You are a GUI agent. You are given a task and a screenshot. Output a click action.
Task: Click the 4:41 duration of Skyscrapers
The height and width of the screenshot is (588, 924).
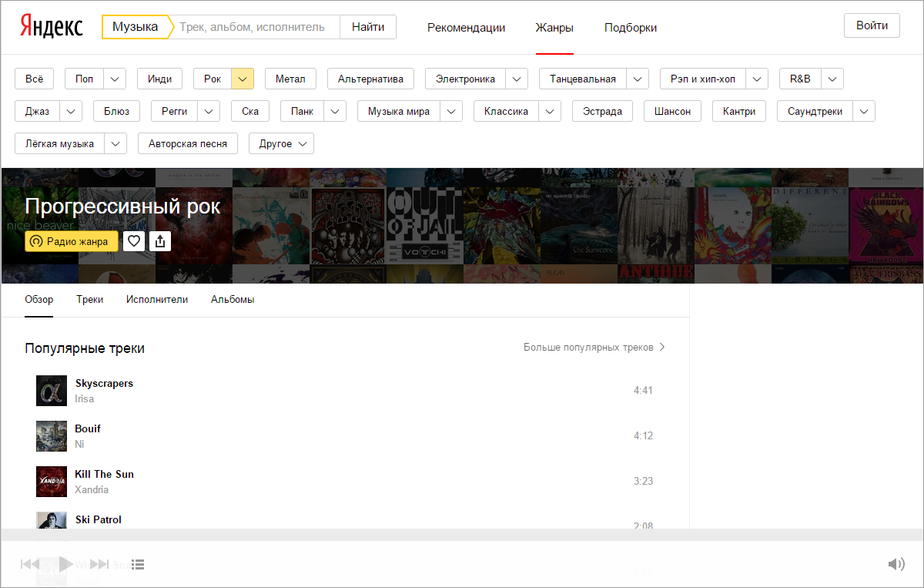coord(643,391)
